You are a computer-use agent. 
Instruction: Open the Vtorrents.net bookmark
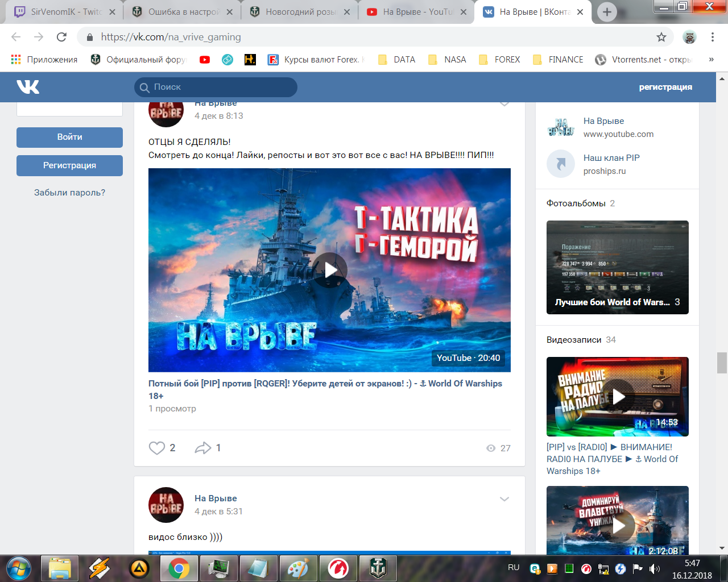[x=643, y=60]
